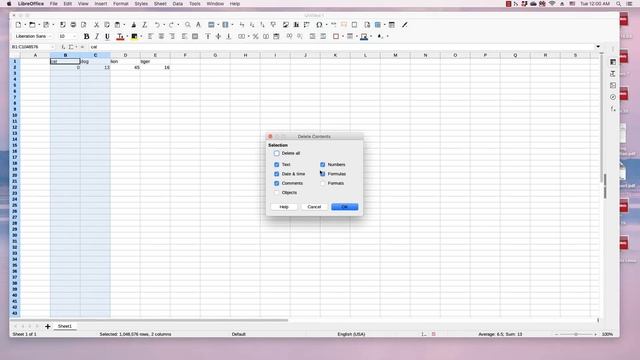
Task: Check the Objects checkbox
Action: tap(277, 192)
